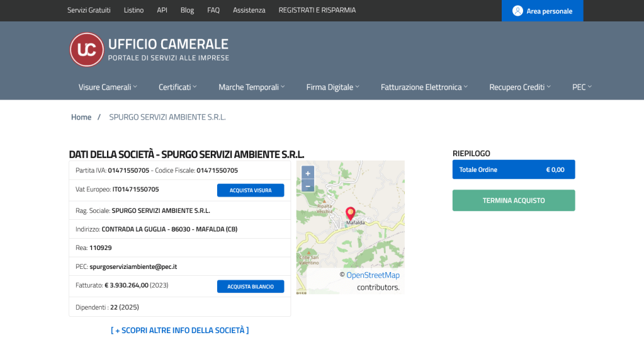Click the Termina Acquisto button

click(514, 200)
